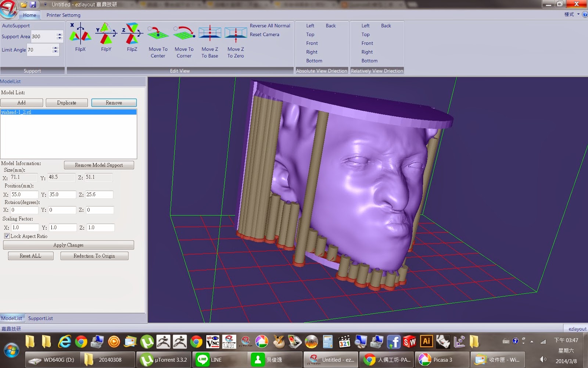Decrease Limit Angle with down arrow

(x=55, y=52)
